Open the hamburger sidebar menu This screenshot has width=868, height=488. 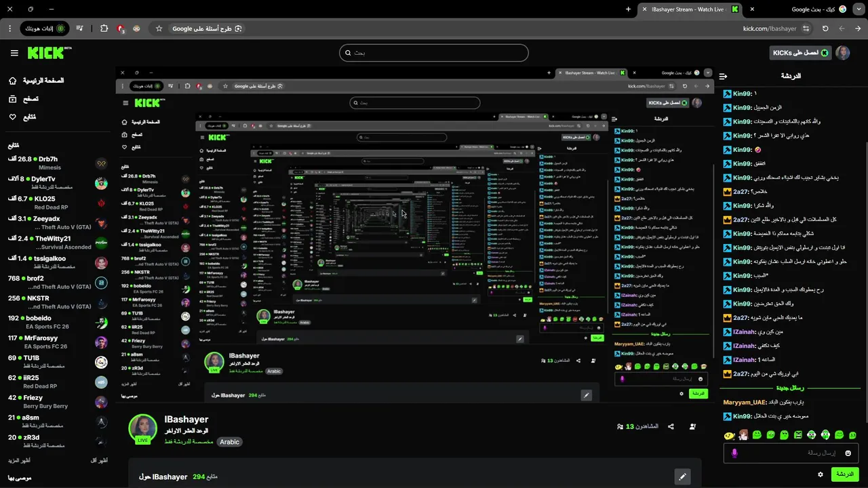click(x=14, y=53)
